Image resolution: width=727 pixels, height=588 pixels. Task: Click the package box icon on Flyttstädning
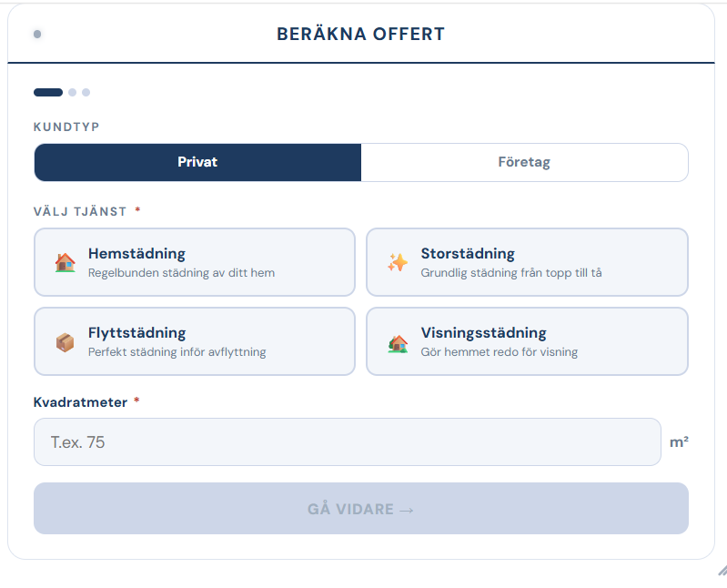coord(65,342)
